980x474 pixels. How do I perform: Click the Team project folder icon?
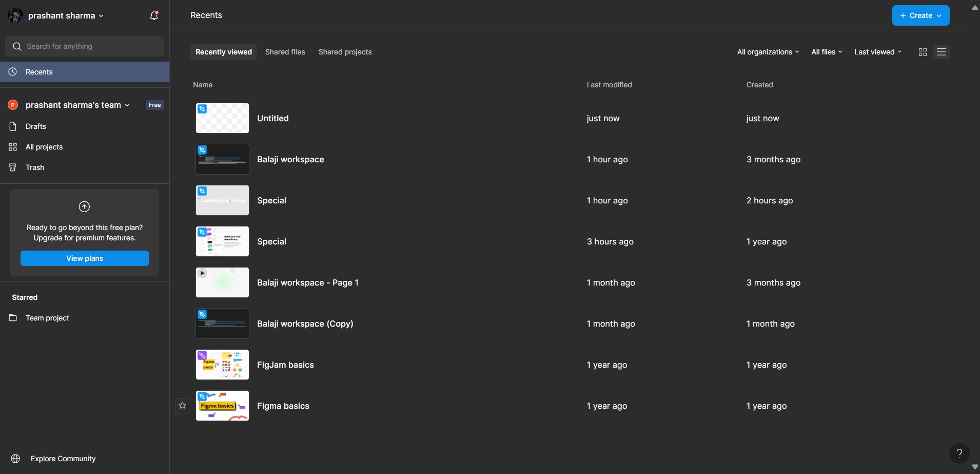pyautogui.click(x=13, y=318)
